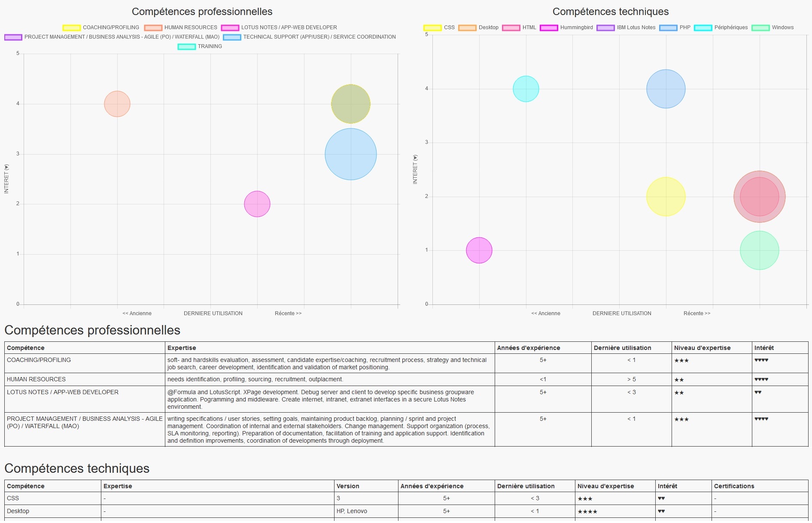Select the large blue Technical Support bubble
The width and height of the screenshot is (812, 523).
[351, 154]
